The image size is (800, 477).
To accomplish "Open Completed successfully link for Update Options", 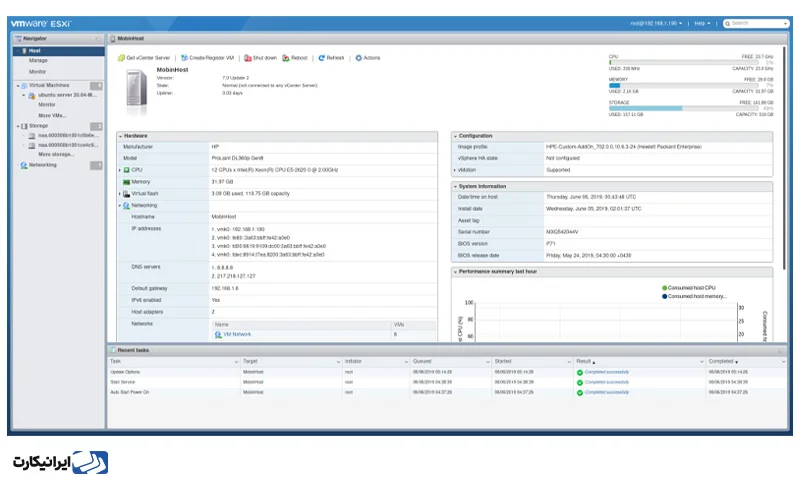I will (x=607, y=372).
